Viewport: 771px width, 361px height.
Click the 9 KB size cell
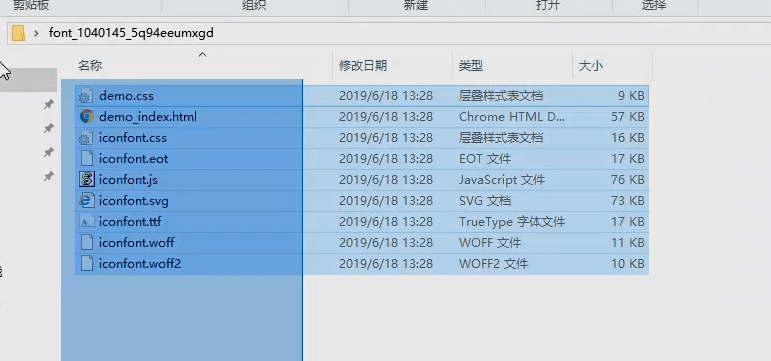tap(631, 96)
